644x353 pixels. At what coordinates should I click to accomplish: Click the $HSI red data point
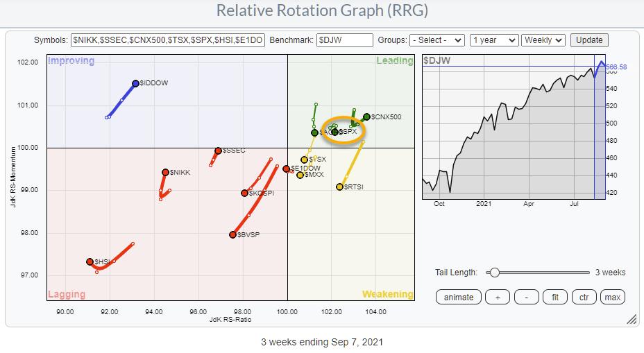point(90,262)
